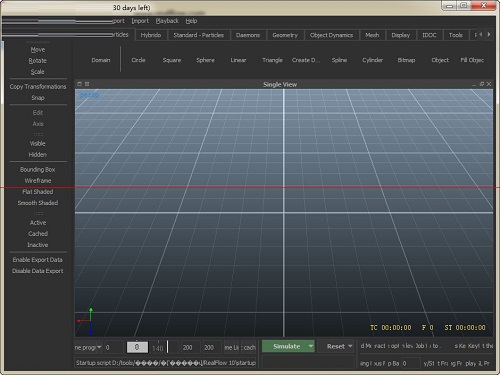
Task: Switch to the Mesh shelf tab
Action: click(372, 35)
